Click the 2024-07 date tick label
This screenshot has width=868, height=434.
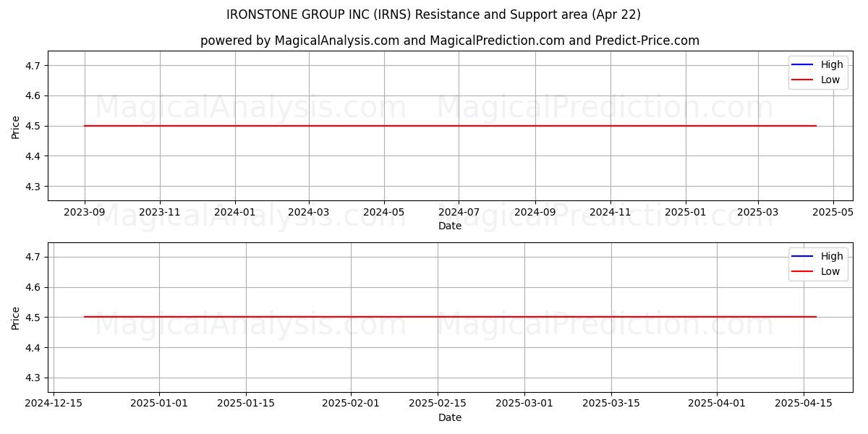click(x=459, y=213)
